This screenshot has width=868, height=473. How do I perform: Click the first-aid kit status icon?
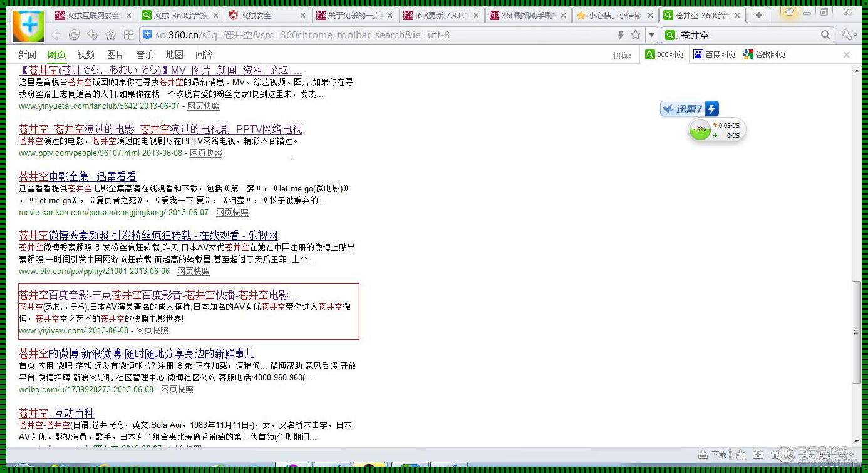tap(758, 454)
